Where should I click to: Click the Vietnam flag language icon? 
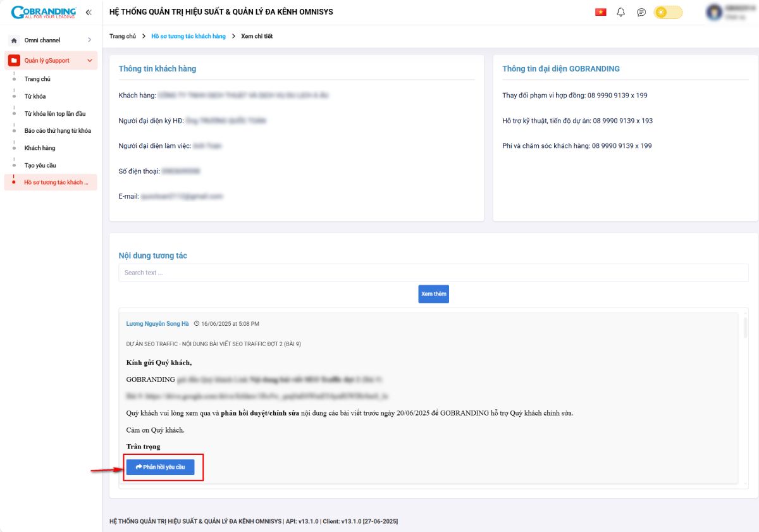(x=600, y=12)
